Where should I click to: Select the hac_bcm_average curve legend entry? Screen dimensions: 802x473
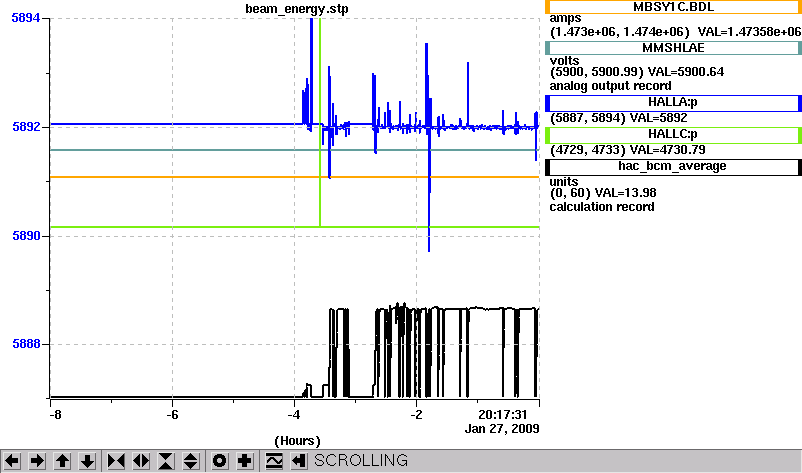(x=673, y=167)
